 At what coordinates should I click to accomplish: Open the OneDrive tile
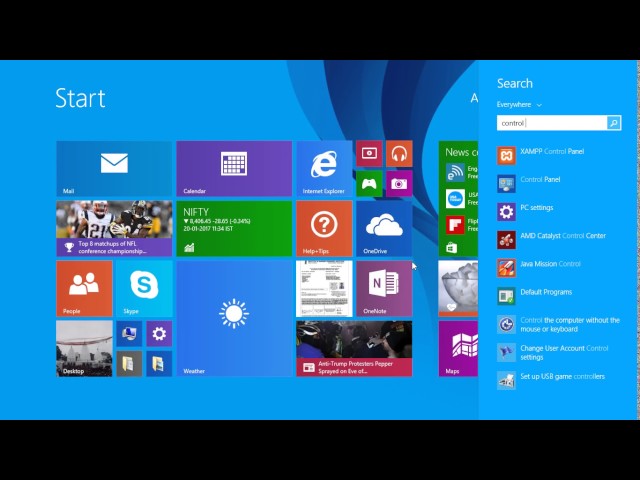(384, 229)
